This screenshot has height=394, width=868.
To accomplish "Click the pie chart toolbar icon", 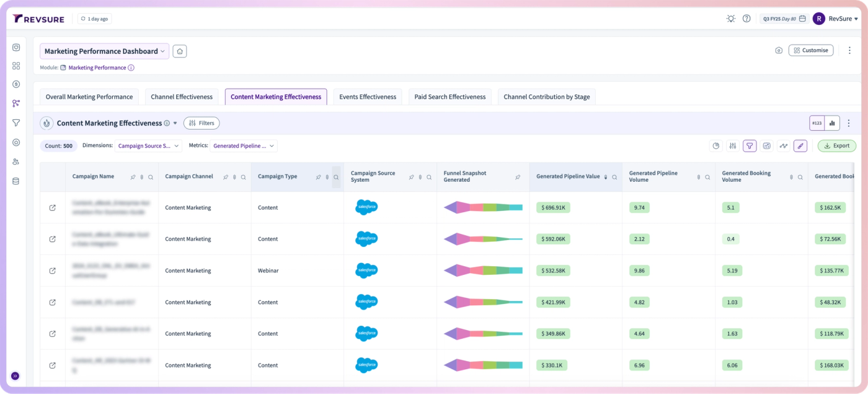I will [x=716, y=146].
